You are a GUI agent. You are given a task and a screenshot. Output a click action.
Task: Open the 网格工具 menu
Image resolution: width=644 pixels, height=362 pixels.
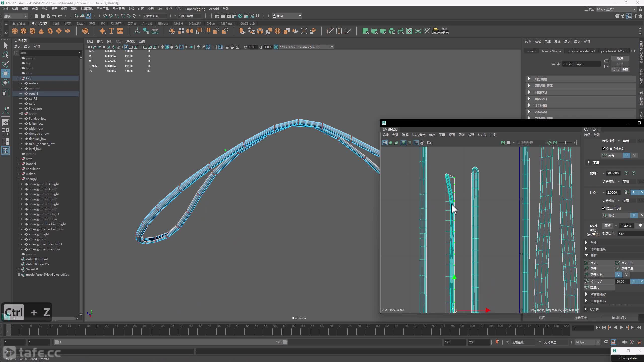103,9
